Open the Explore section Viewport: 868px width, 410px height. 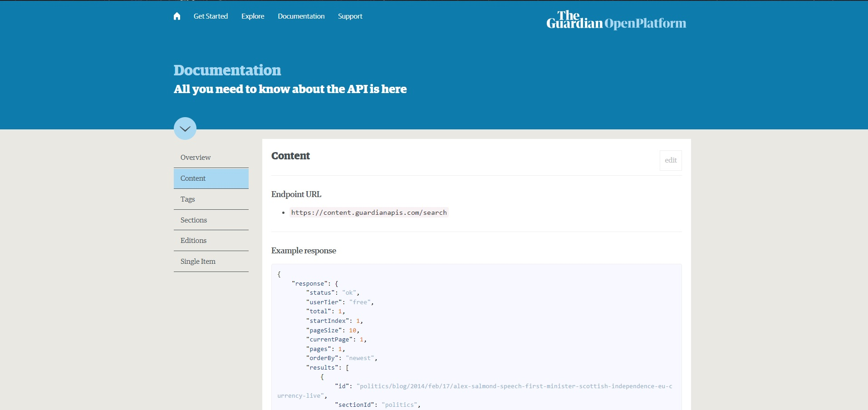[253, 16]
